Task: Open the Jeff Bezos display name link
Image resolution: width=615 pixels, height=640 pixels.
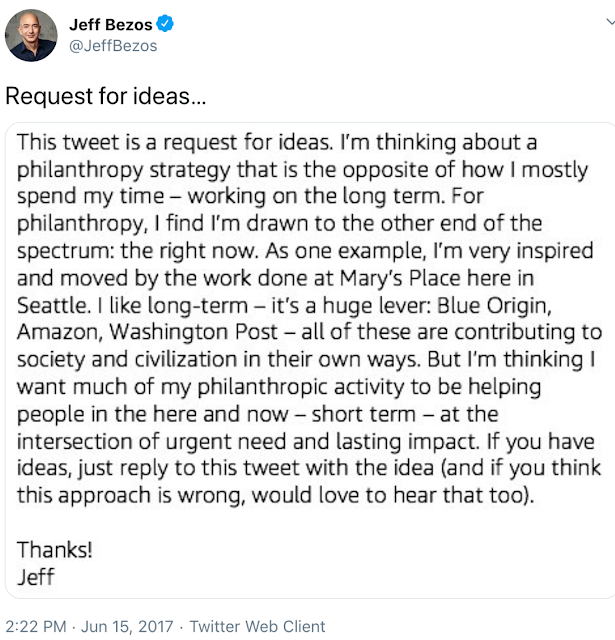Action: (x=111, y=24)
